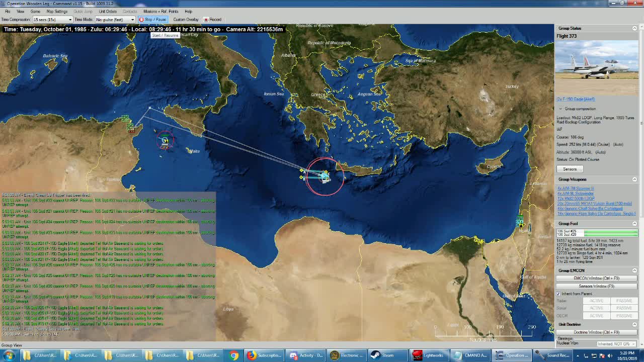
Task: Toggle the Custom Overlay option
Action: [x=186, y=20]
